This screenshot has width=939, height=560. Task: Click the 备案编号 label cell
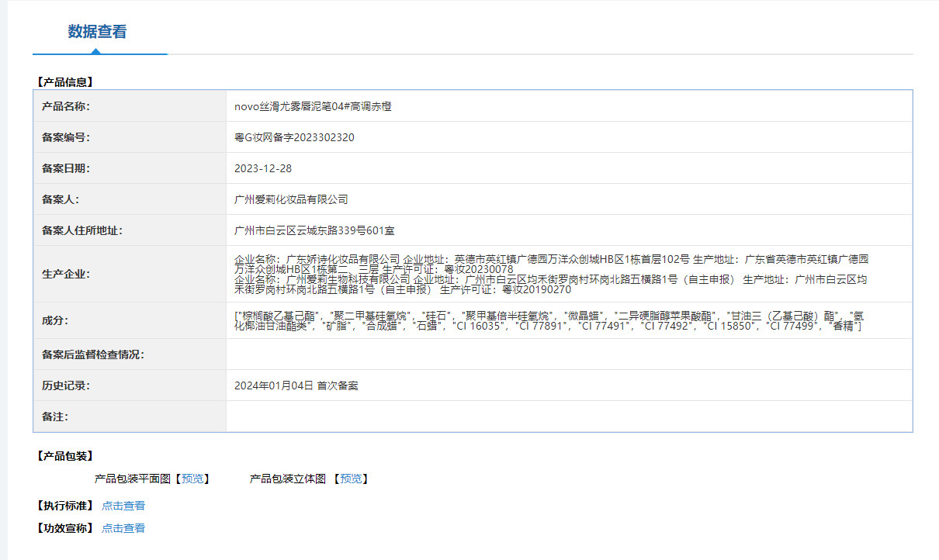click(130, 137)
